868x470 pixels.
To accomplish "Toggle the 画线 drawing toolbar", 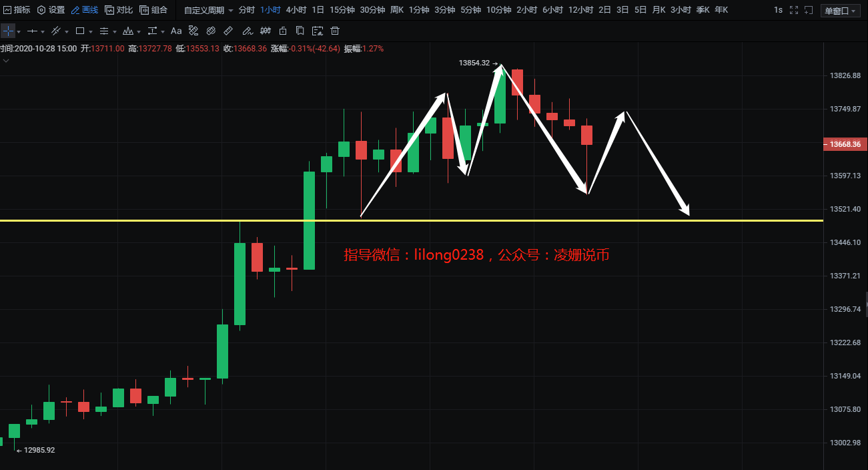I will (85, 10).
